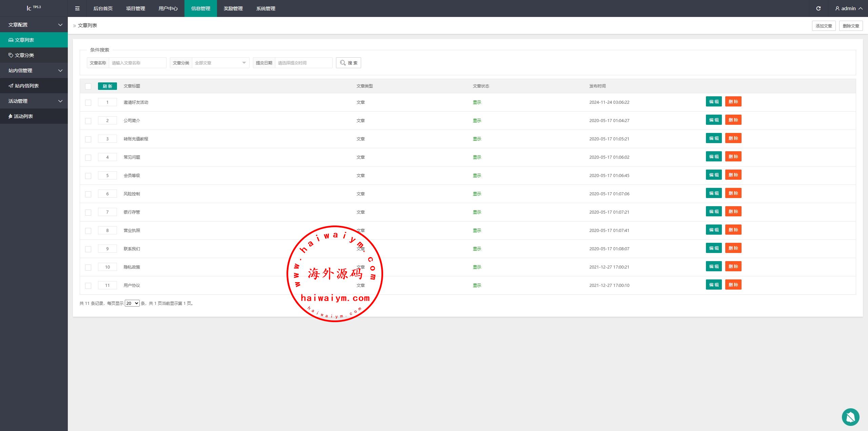This screenshot has width=868, height=431.
Task: Click 删除 for the 常见问题 row
Action: click(x=733, y=157)
